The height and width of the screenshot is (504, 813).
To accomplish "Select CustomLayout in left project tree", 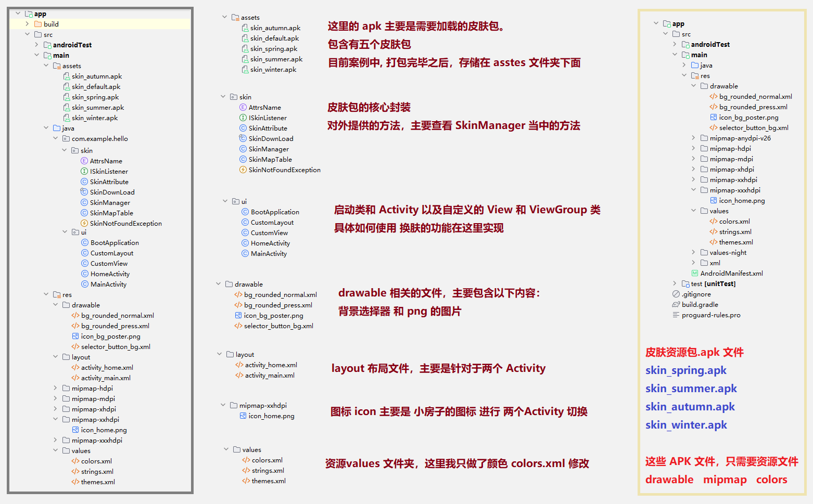I will (x=112, y=253).
